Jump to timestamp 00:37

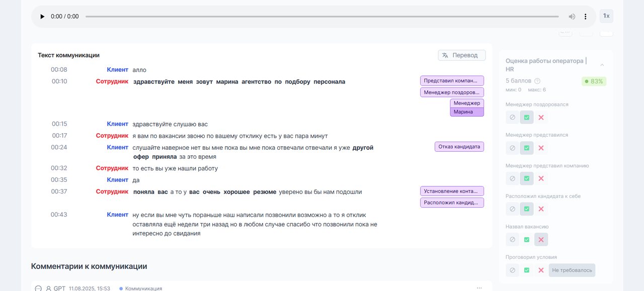[59, 191]
